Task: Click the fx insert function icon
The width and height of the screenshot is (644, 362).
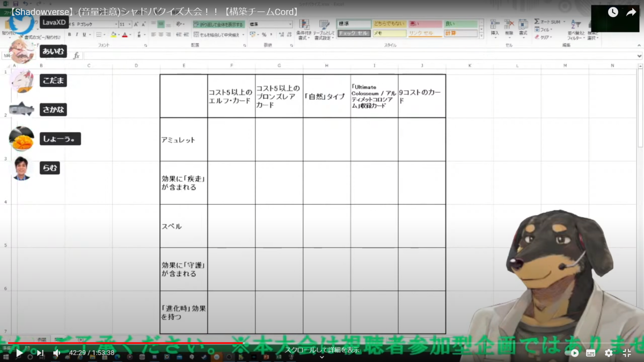Action: (76, 56)
